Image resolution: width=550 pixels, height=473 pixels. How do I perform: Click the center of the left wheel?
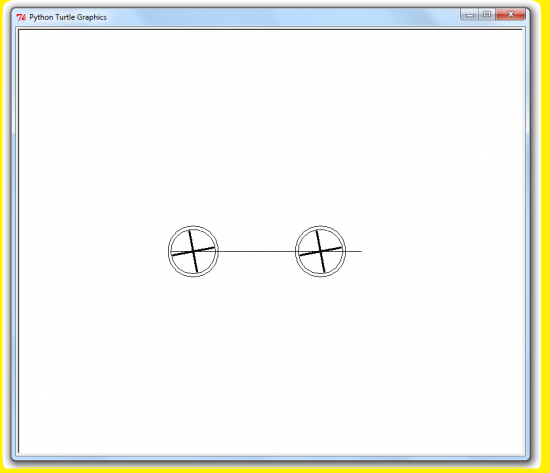[193, 251]
